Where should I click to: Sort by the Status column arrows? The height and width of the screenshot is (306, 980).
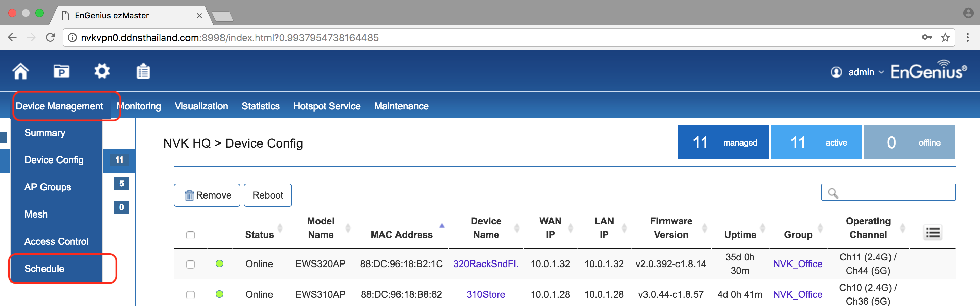[x=280, y=228]
